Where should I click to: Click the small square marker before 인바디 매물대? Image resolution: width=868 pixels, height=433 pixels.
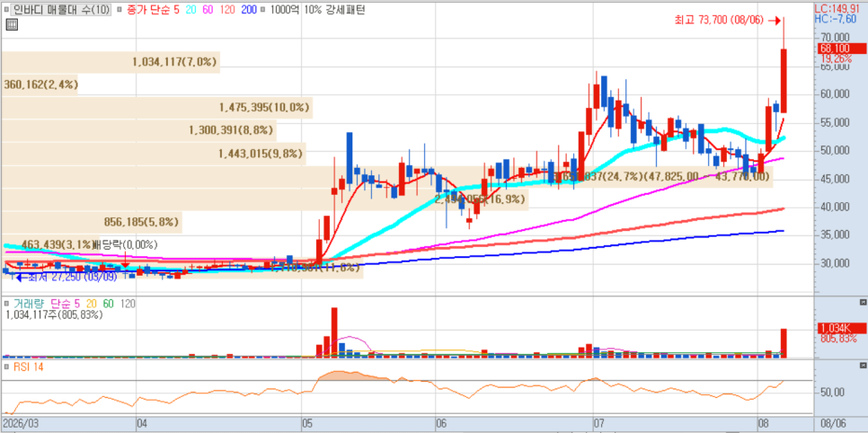click(x=6, y=10)
